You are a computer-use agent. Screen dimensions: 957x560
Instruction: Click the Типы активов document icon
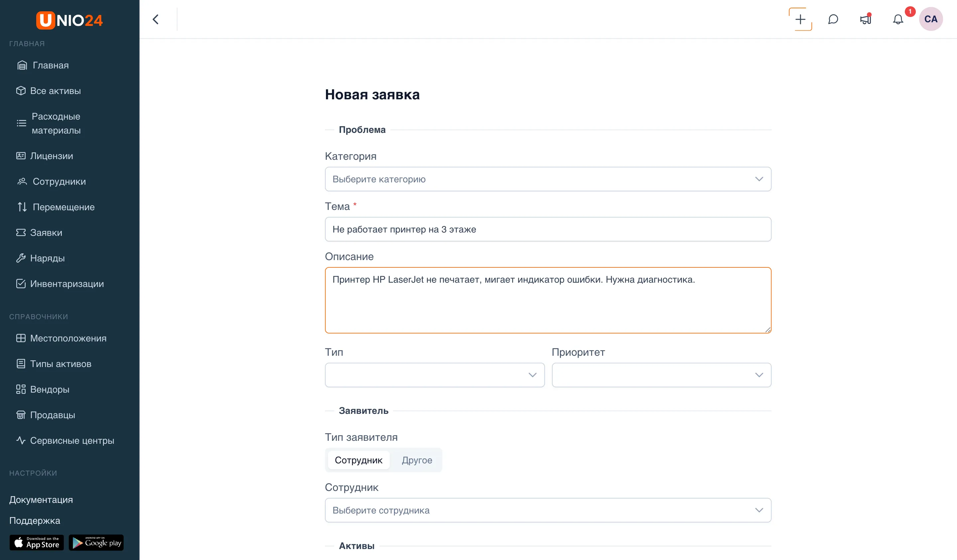click(x=21, y=364)
